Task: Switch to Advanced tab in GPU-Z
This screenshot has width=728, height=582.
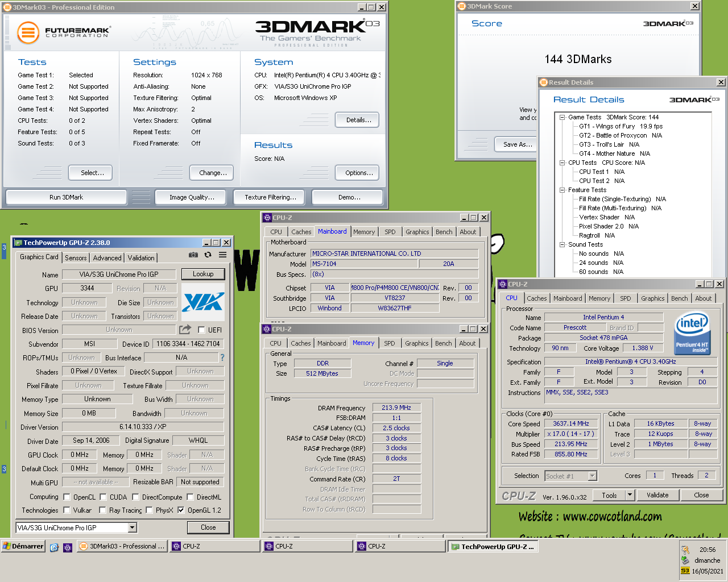Action: point(107,258)
